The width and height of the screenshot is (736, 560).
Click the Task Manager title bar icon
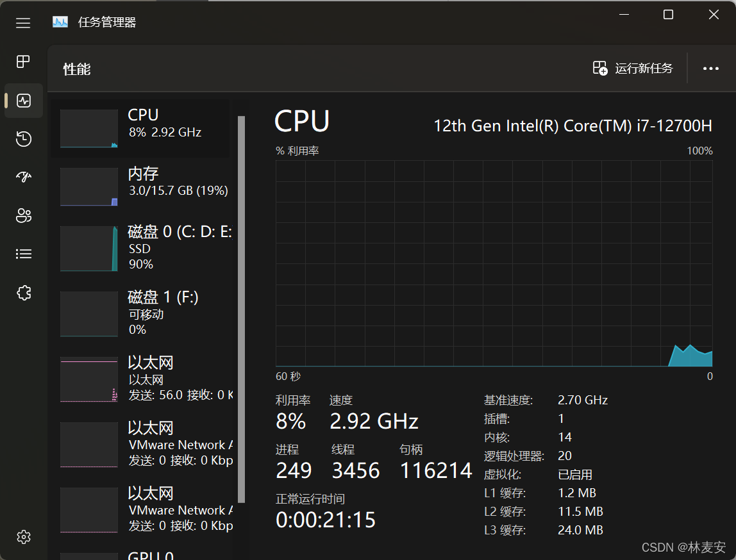point(60,22)
